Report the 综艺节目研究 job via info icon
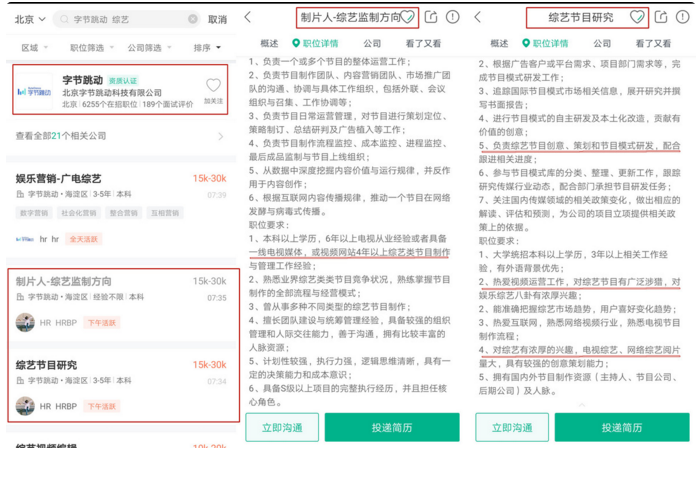Screen dimensions: 696x478 coord(682,17)
